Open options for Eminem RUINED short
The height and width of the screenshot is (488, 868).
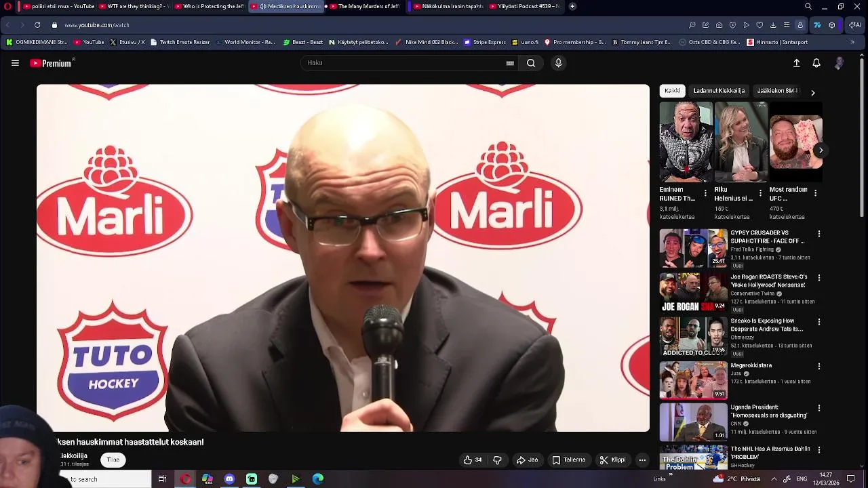coord(705,193)
